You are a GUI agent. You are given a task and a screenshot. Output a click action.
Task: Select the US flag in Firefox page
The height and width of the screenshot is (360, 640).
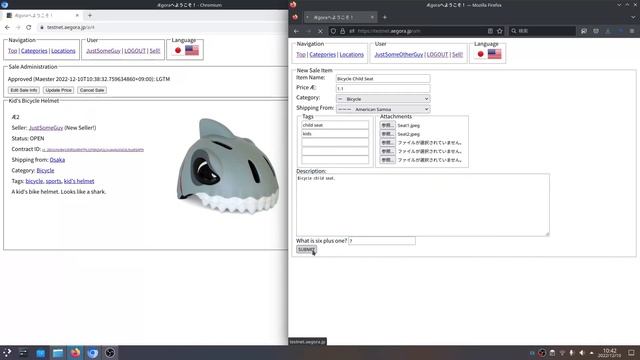pos(494,54)
